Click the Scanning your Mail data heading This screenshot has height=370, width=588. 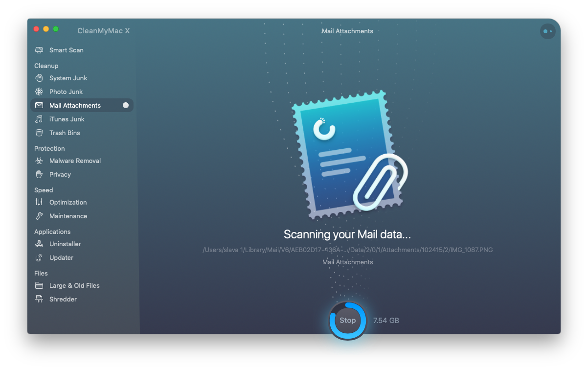(x=347, y=234)
